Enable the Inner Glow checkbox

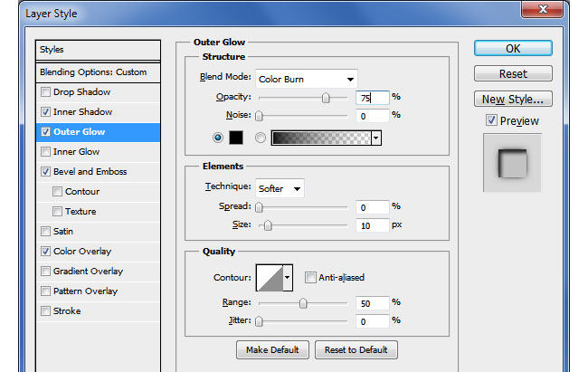coord(45,152)
